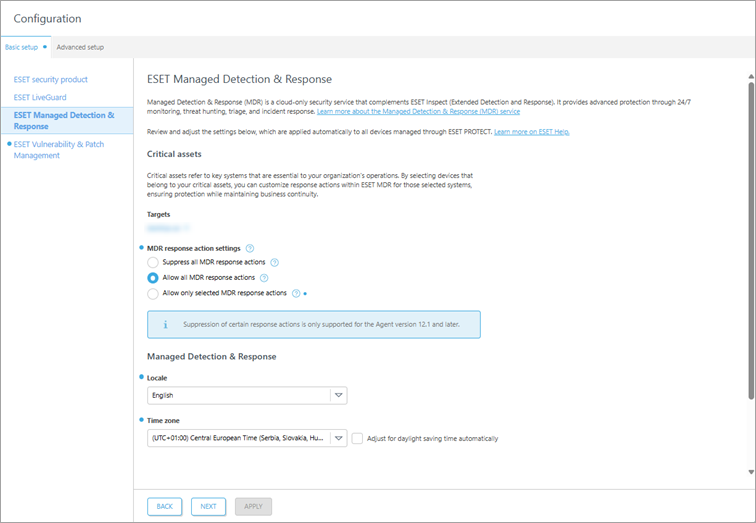Click the vertical scrollbar thumb

pyautogui.click(x=751, y=240)
